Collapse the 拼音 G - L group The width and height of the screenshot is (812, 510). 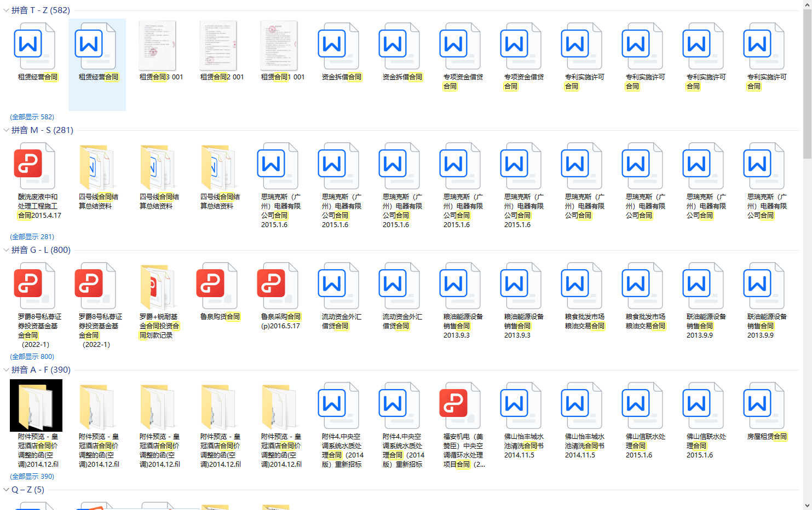[6, 250]
